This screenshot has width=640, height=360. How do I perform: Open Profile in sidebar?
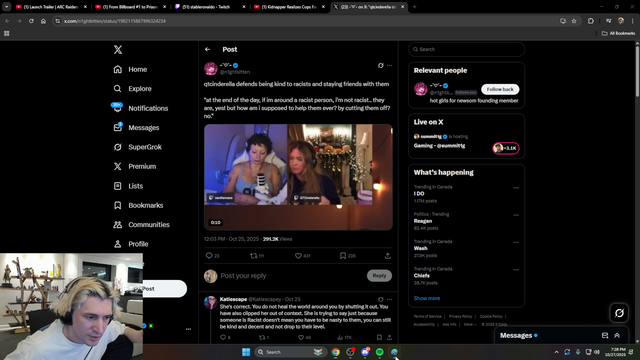point(130,244)
